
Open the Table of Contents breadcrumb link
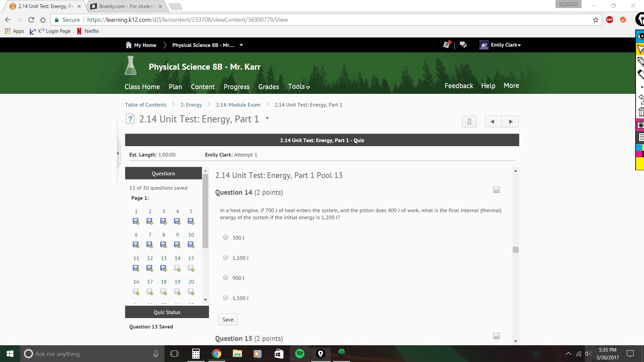tap(146, 105)
